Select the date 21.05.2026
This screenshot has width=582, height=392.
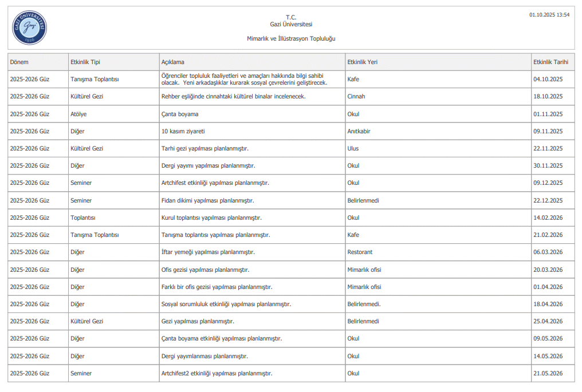tap(548, 373)
